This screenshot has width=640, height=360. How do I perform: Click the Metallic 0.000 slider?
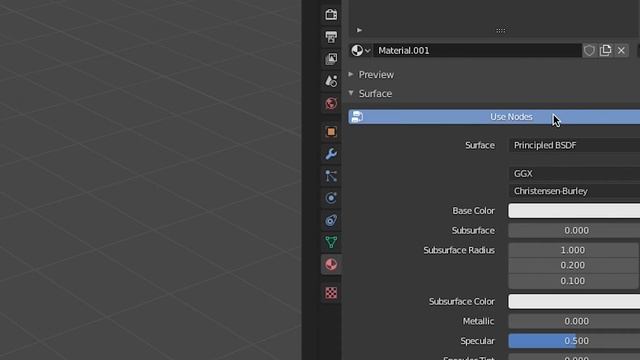[x=574, y=321]
